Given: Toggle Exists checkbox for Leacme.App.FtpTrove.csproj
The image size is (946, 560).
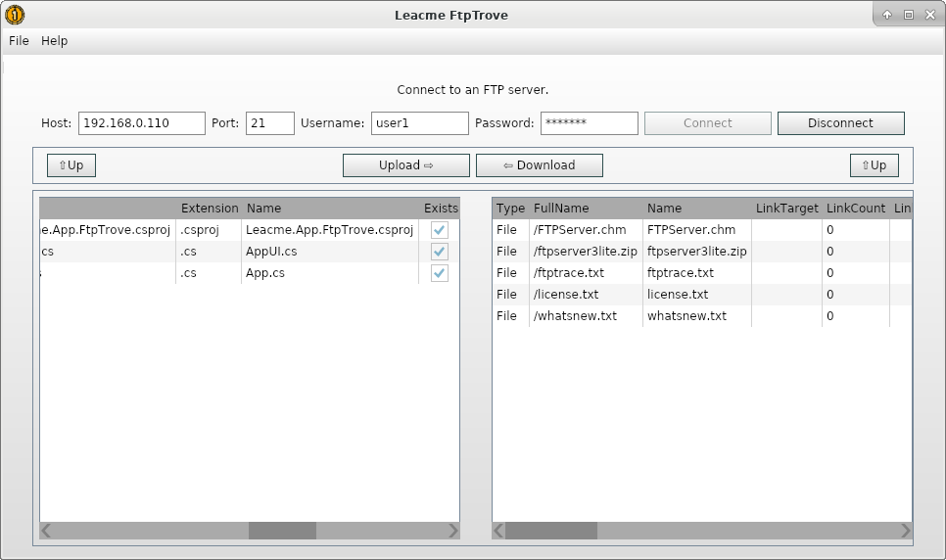Looking at the screenshot, I should coord(440,230).
